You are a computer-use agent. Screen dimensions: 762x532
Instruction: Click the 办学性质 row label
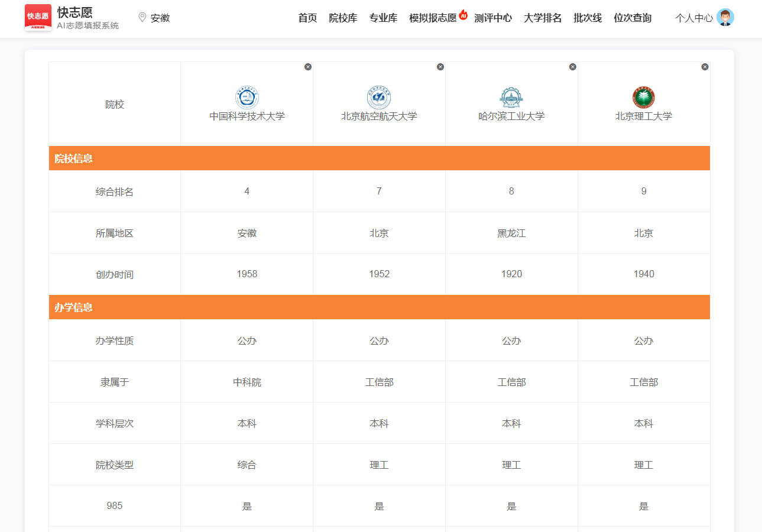click(115, 340)
